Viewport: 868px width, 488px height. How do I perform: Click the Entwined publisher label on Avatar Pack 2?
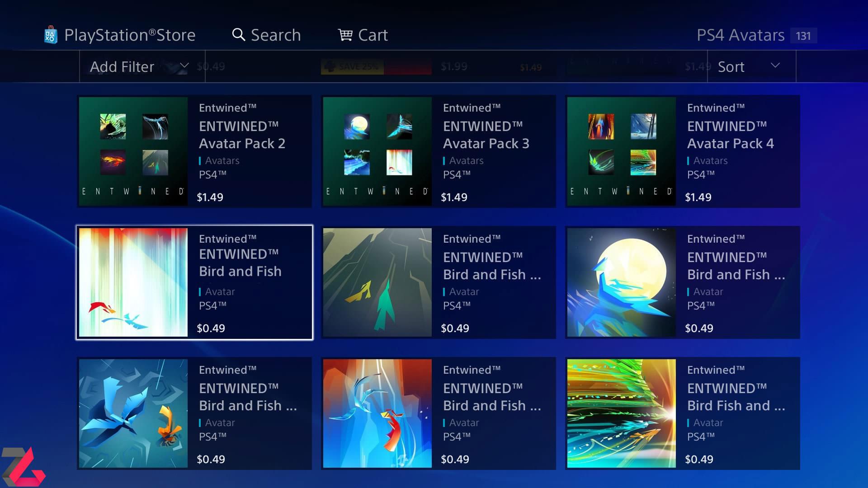pos(228,108)
